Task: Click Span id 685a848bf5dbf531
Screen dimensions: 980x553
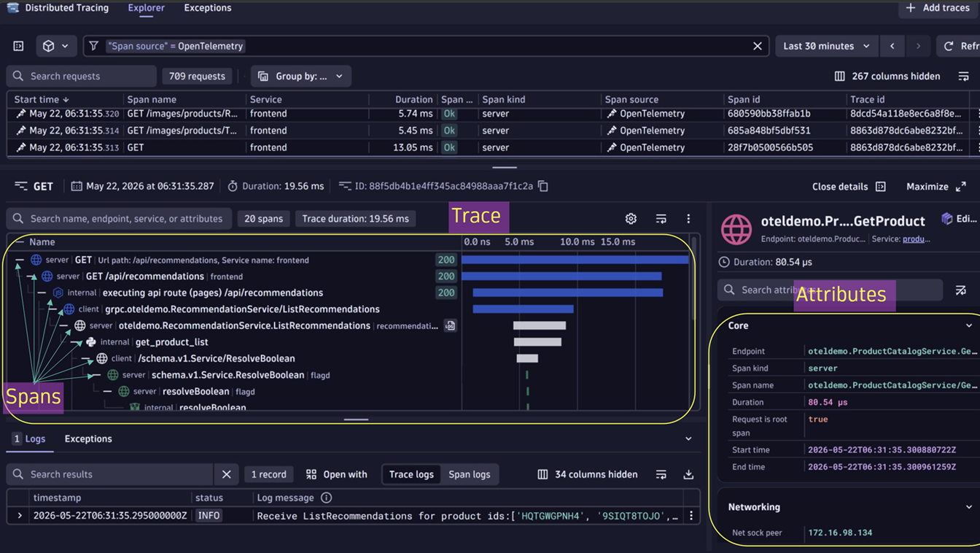Action: (769, 131)
